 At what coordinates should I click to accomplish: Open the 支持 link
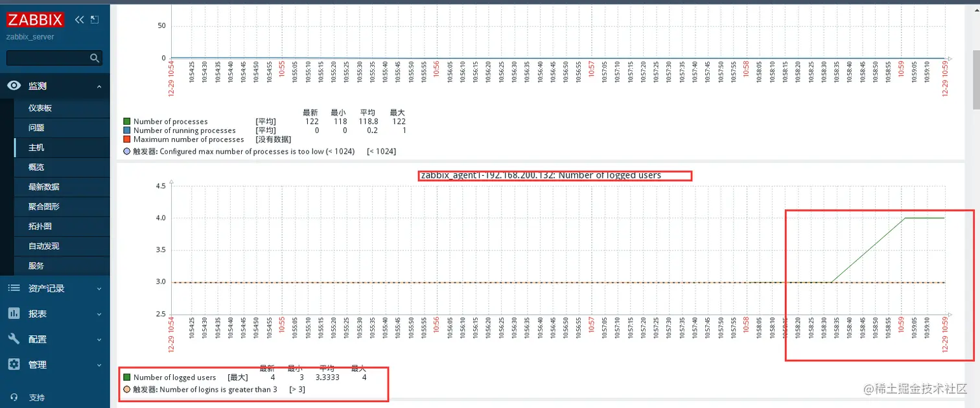pyautogui.click(x=37, y=398)
